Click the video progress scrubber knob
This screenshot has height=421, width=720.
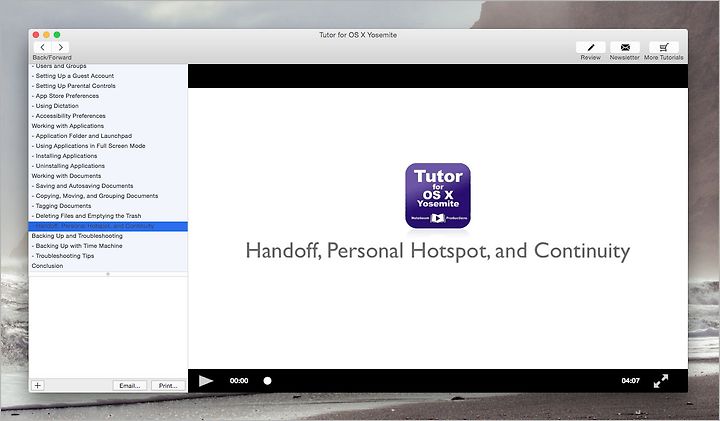[267, 381]
